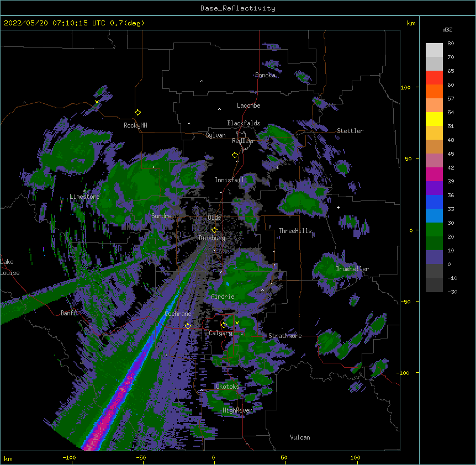Click the -30 value in dBZ legend
The height and width of the screenshot is (465, 476).
[x=452, y=292]
